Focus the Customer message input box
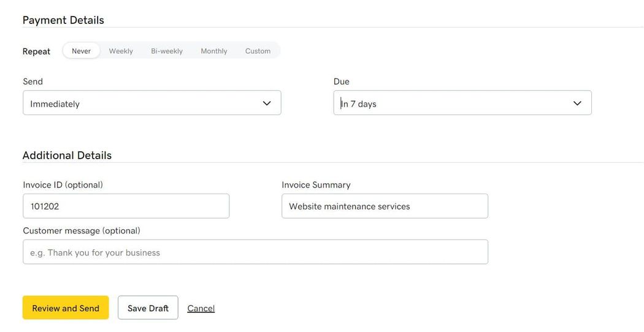 [x=256, y=252]
